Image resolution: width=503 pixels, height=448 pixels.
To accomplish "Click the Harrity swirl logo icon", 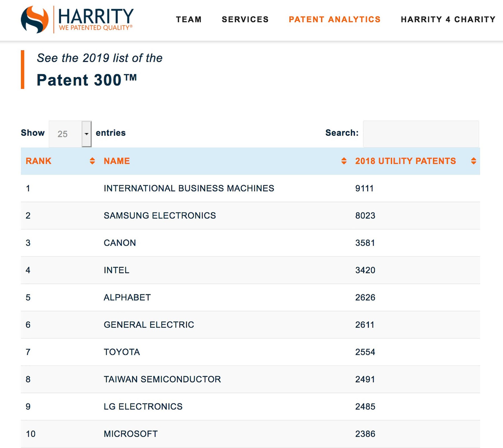I will coord(35,20).
